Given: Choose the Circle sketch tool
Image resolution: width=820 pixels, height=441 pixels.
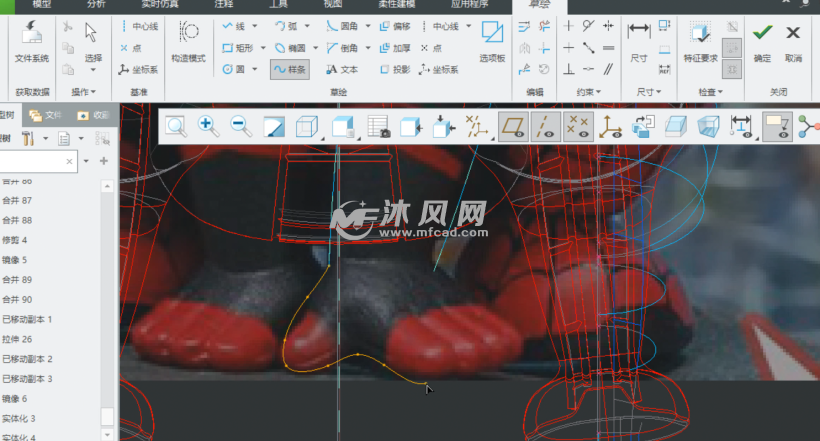Looking at the screenshot, I should click(234, 69).
